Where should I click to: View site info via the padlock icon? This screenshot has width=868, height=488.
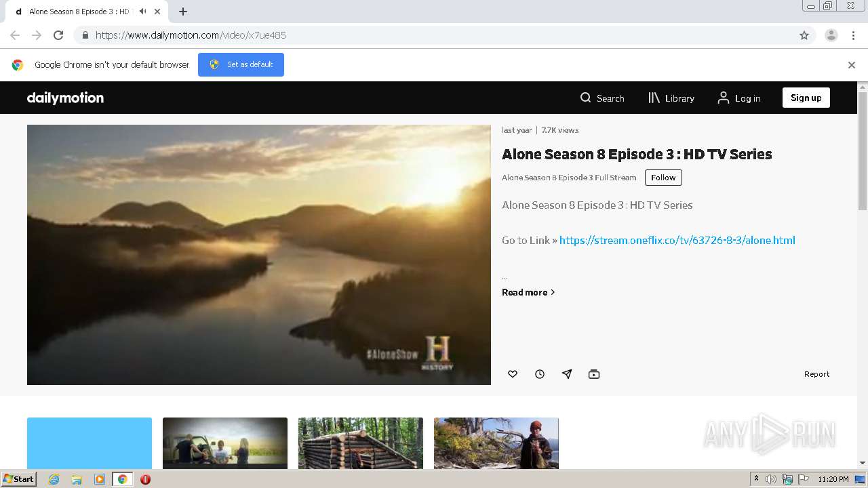[x=85, y=35]
